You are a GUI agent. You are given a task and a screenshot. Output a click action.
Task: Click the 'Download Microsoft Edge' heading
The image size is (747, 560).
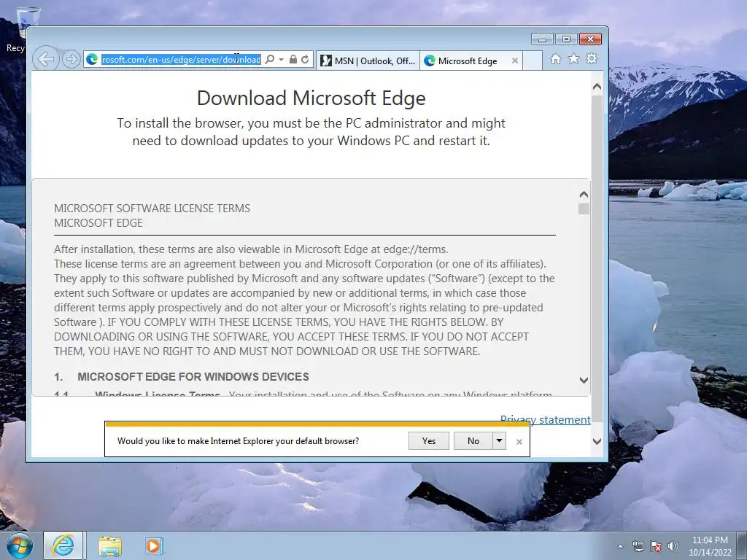[x=311, y=98]
